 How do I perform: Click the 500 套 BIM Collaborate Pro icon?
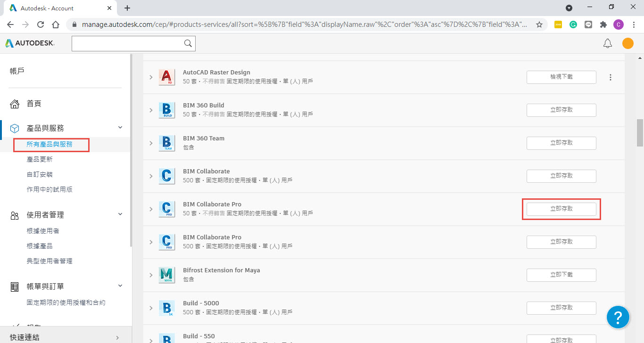[x=166, y=242]
